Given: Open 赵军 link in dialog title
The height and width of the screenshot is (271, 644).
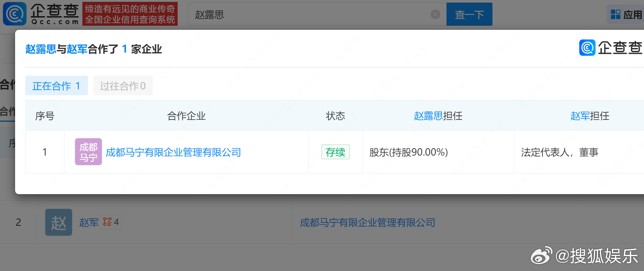Looking at the screenshot, I should pyautogui.click(x=77, y=49).
